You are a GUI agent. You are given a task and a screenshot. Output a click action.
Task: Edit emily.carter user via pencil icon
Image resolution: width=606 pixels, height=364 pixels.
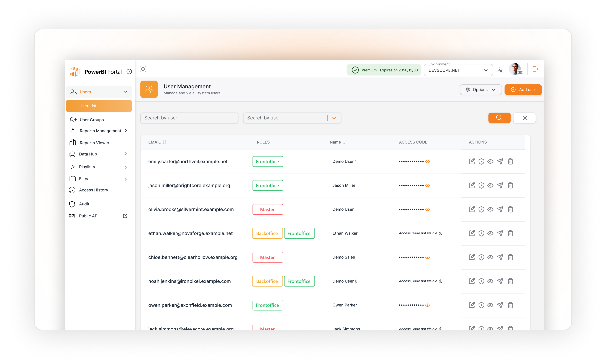coord(472,161)
